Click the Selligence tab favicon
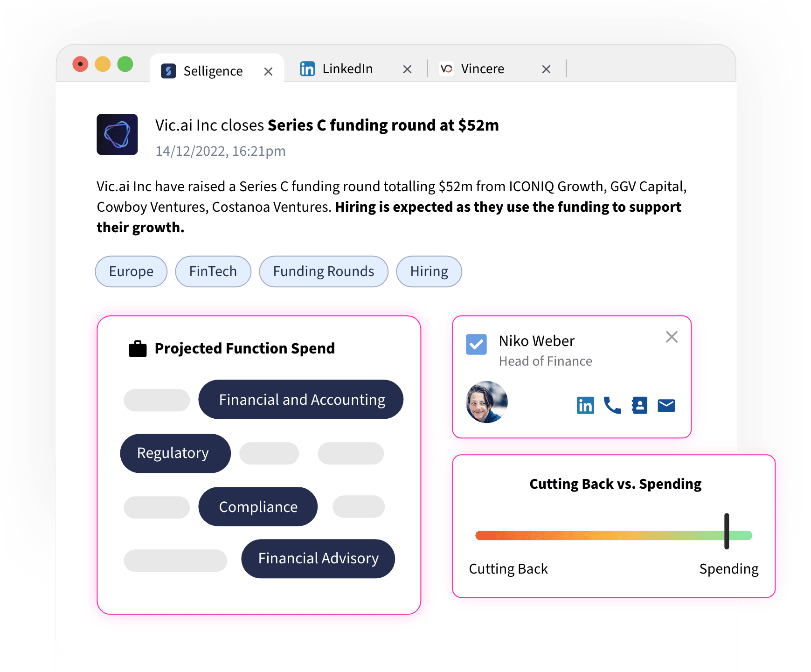The width and height of the screenshot is (811, 672). point(168,71)
